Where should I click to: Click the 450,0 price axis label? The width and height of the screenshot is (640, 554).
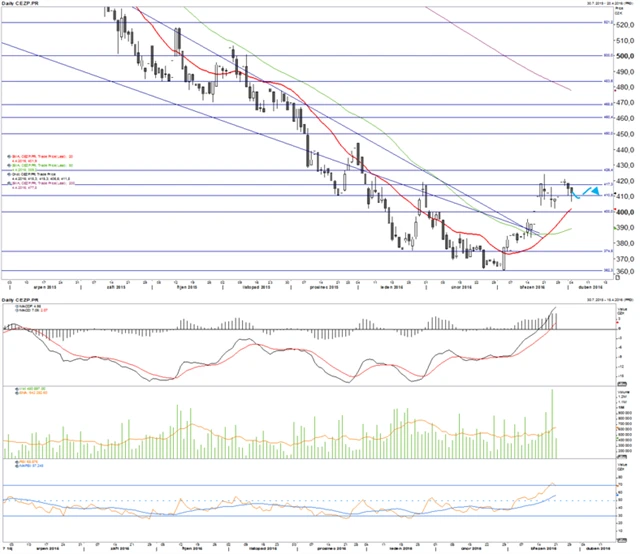[x=625, y=134]
